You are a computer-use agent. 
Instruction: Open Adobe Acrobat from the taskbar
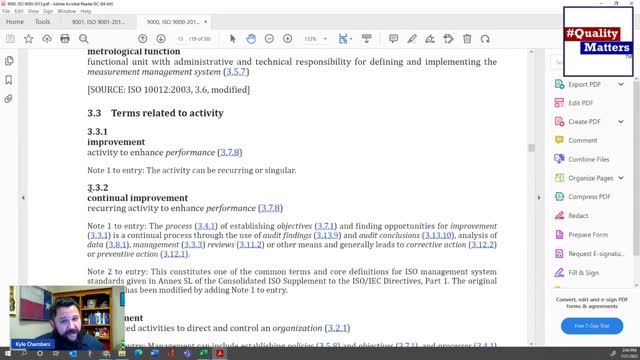point(220,353)
